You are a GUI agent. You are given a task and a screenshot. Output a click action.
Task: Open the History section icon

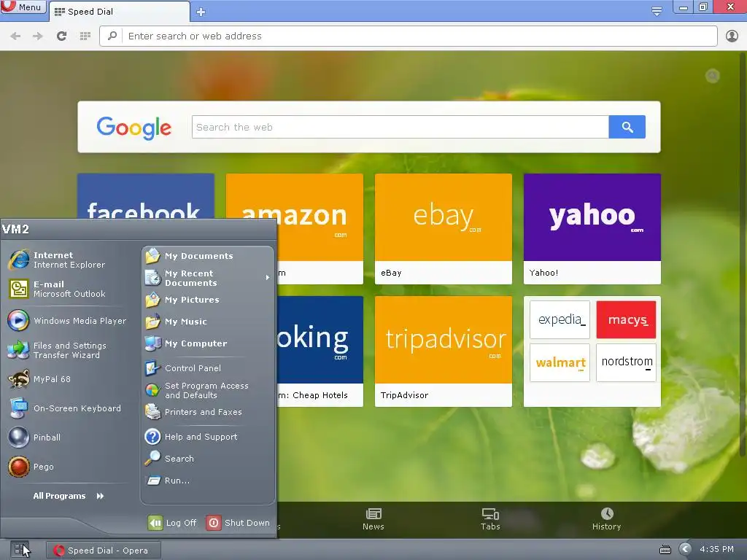click(x=606, y=519)
